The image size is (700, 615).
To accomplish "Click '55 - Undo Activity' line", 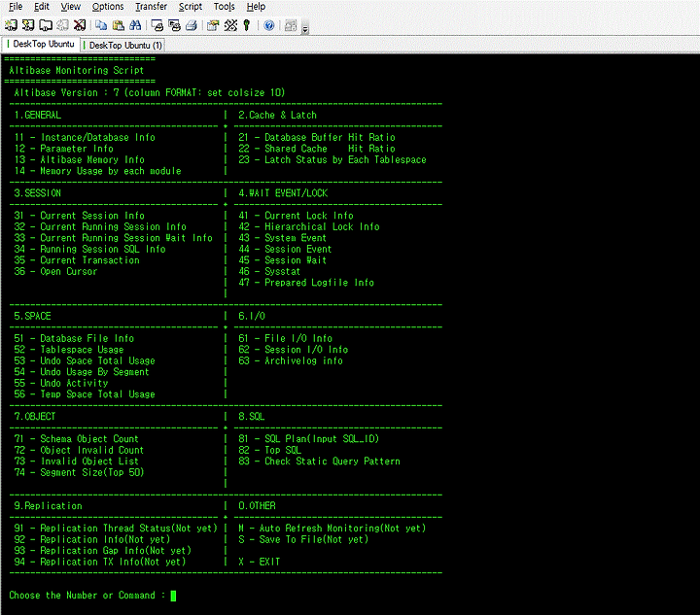I will pyautogui.click(x=61, y=383).
